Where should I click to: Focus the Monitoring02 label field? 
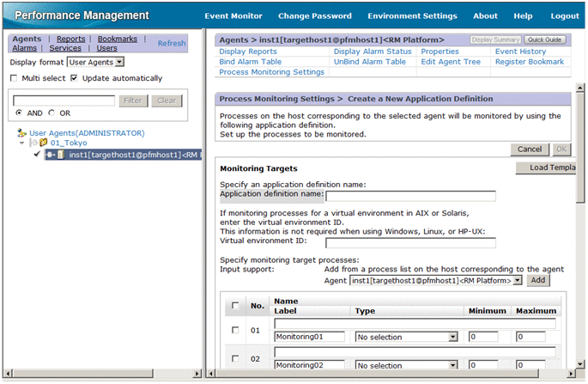tap(309, 365)
